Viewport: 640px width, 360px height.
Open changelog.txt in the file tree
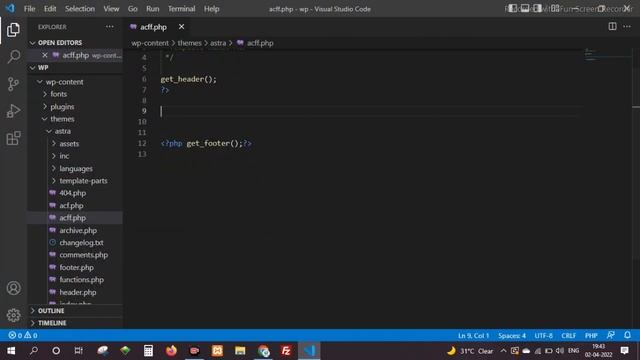(82, 243)
